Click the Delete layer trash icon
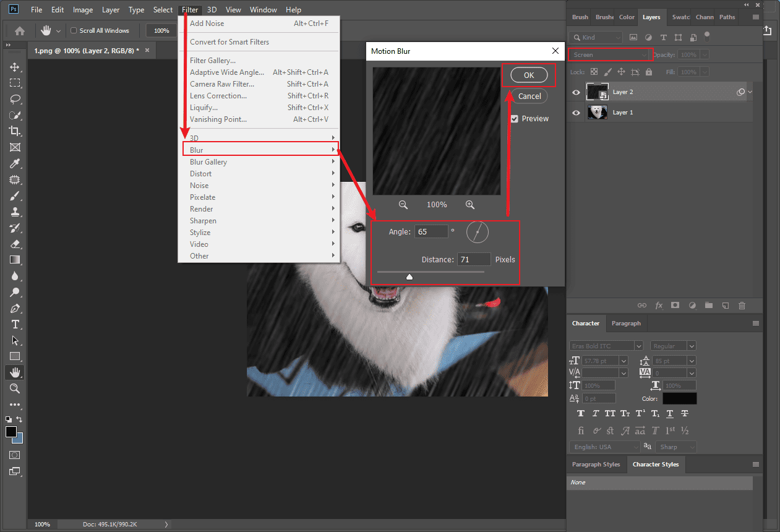Screen dimensions: 780x532 [x=742, y=305]
